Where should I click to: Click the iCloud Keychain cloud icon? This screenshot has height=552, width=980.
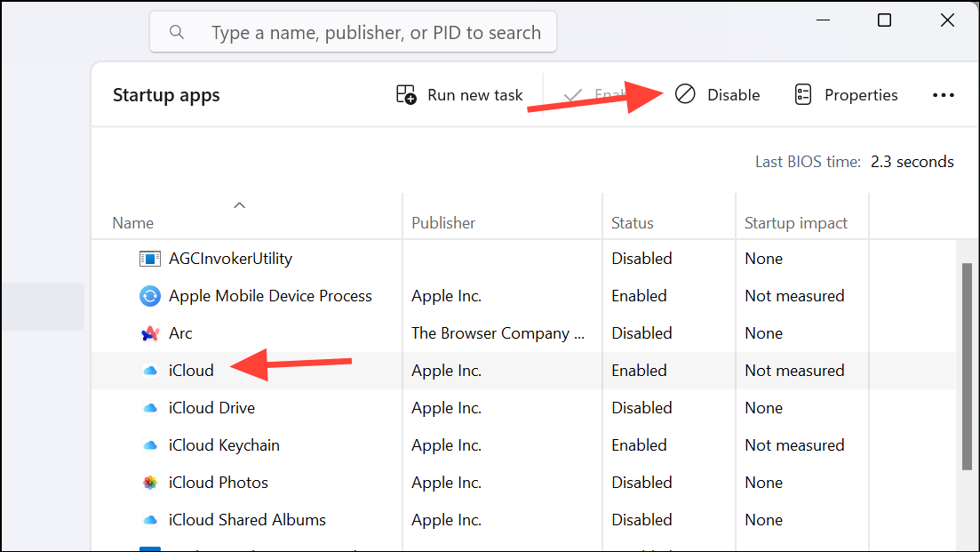tap(150, 445)
